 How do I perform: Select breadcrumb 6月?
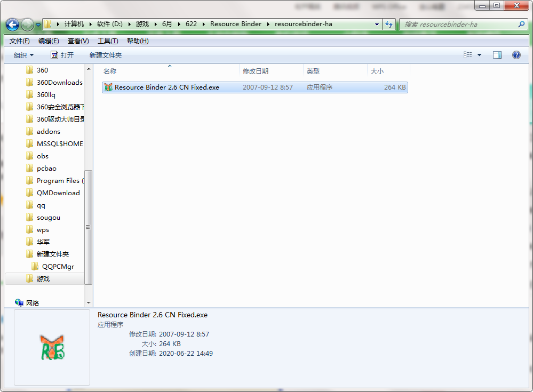(167, 24)
